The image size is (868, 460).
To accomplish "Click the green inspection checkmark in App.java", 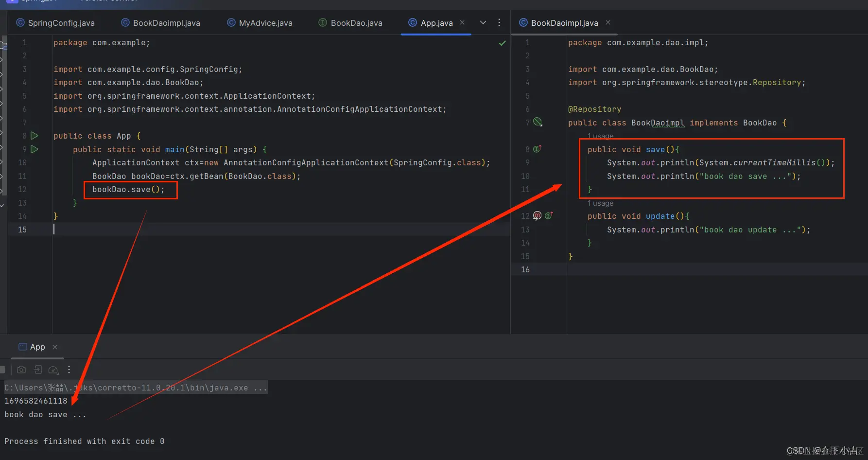I will (x=502, y=43).
